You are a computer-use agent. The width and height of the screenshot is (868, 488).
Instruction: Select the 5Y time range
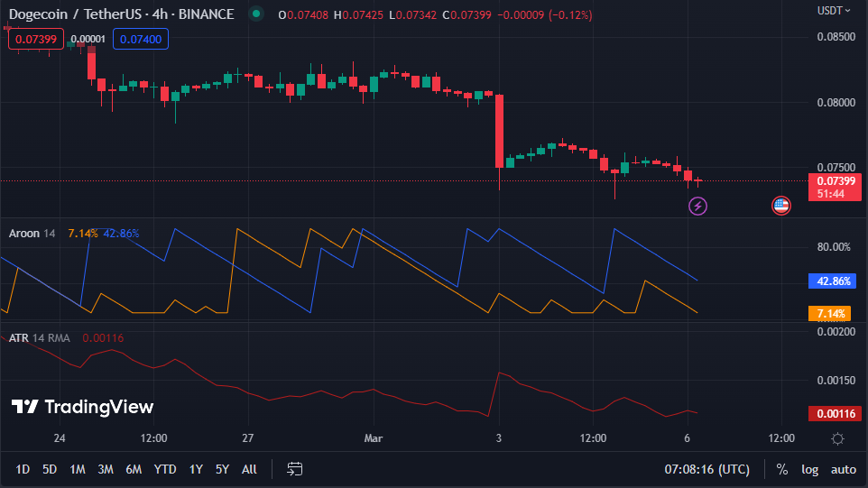222,469
